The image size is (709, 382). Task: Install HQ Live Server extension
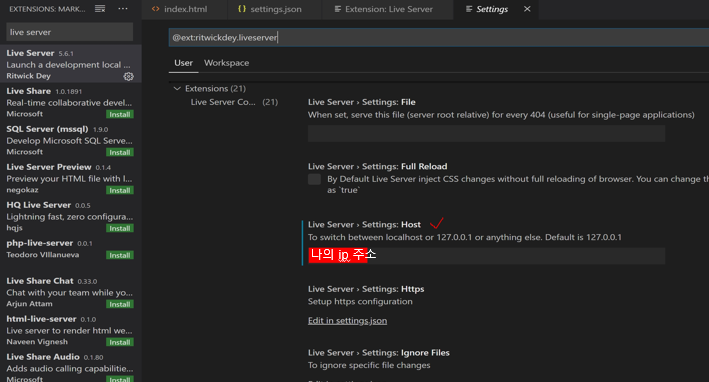point(120,228)
